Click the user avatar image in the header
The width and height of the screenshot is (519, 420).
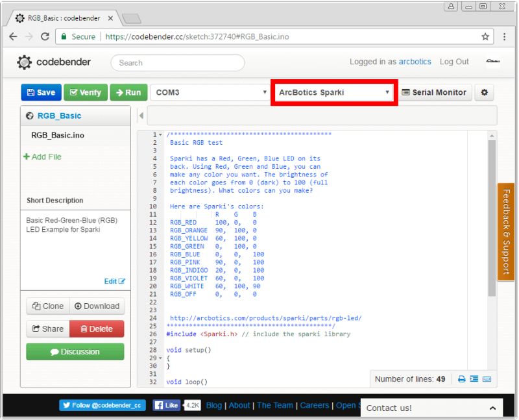click(493, 62)
